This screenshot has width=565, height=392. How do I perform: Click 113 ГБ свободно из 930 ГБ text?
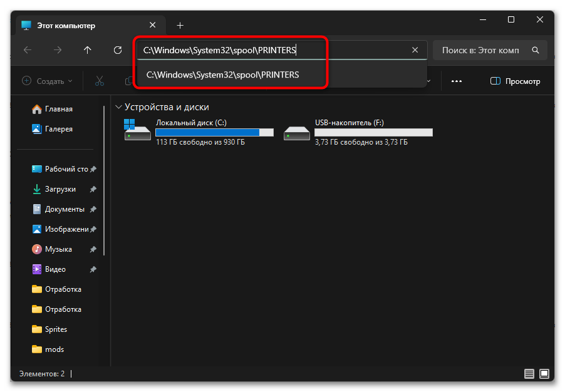tap(200, 142)
